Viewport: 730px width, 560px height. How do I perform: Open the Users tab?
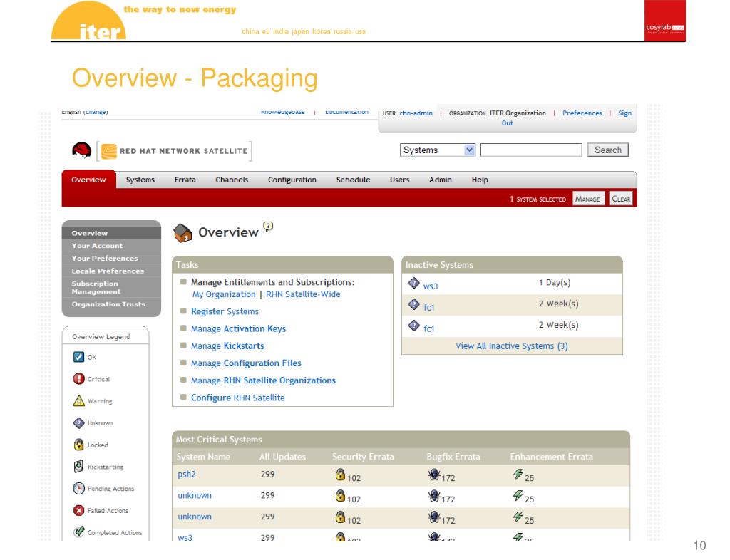(399, 180)
